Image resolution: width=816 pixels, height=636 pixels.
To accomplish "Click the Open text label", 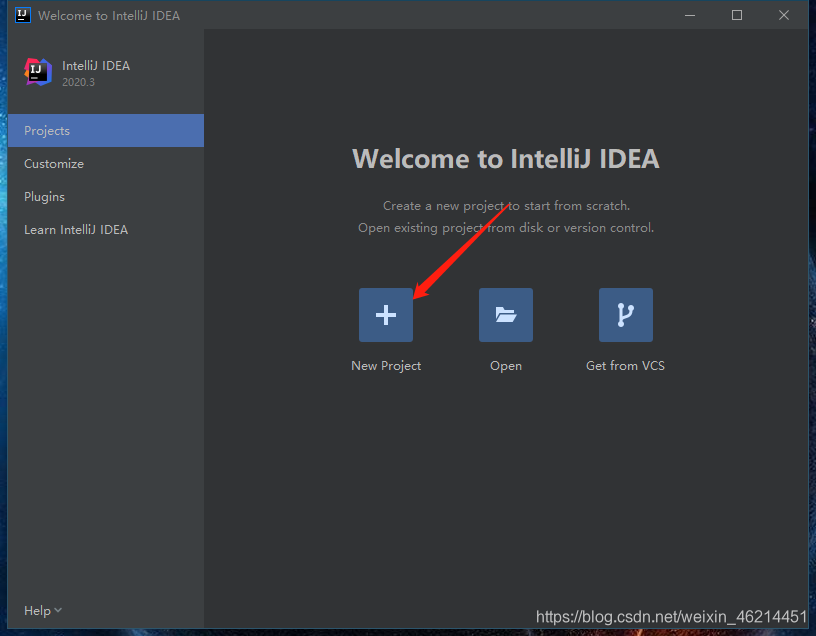I will tap(506, 366).
